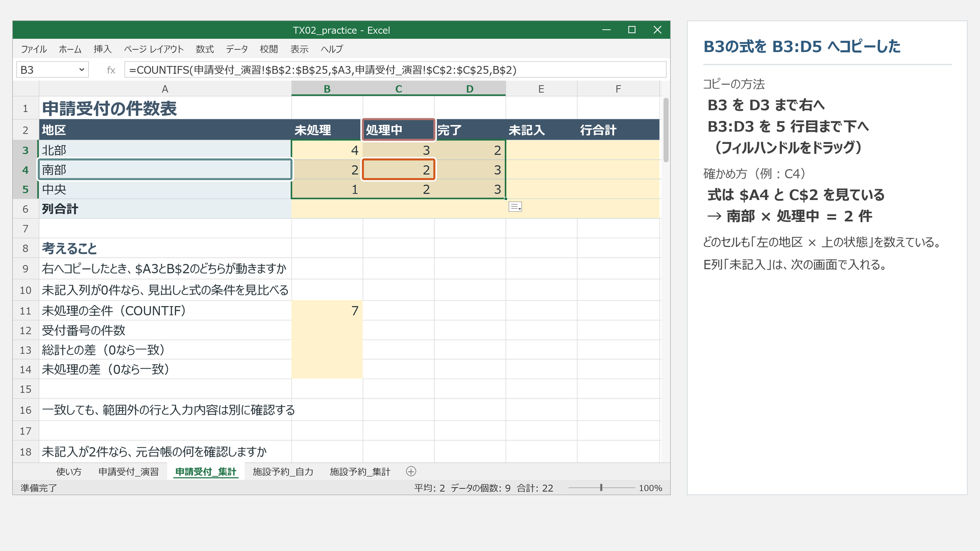Screen dimensions: 980x551
Task: Select cell B11 with value 7
Action: [x=327, y=311]
